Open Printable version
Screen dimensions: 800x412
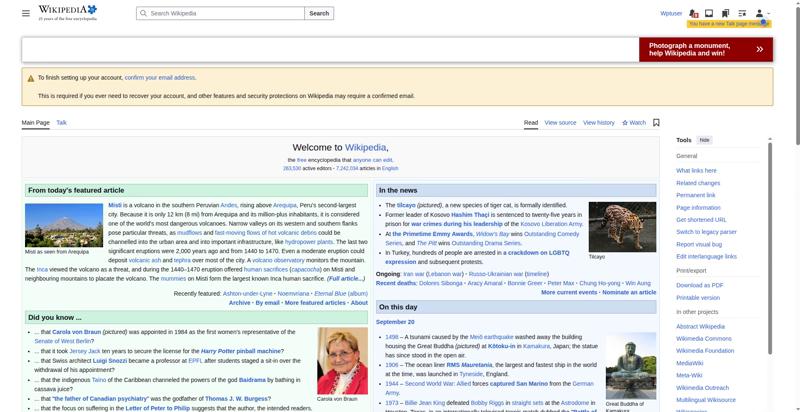tap(697, 298)
